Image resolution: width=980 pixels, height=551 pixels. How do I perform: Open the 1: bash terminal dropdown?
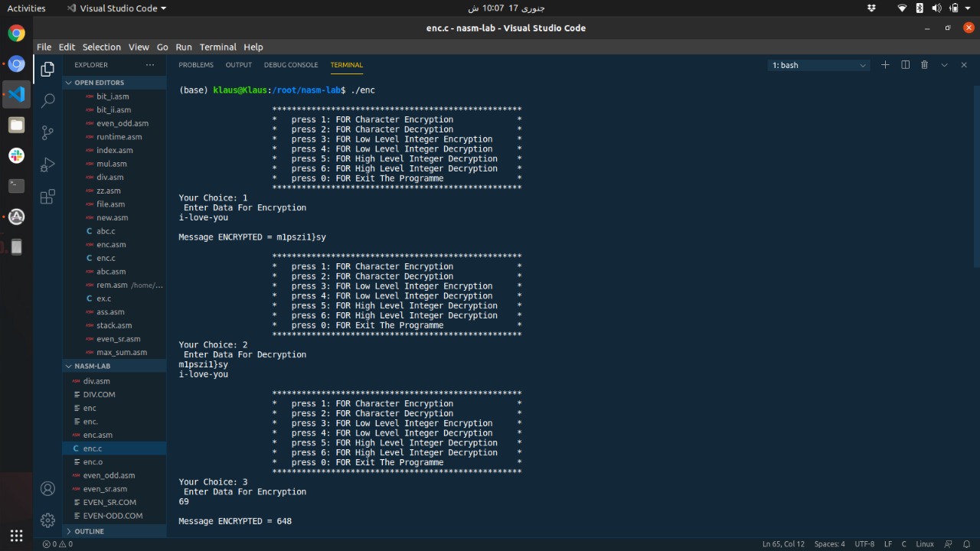click(818, 65)
